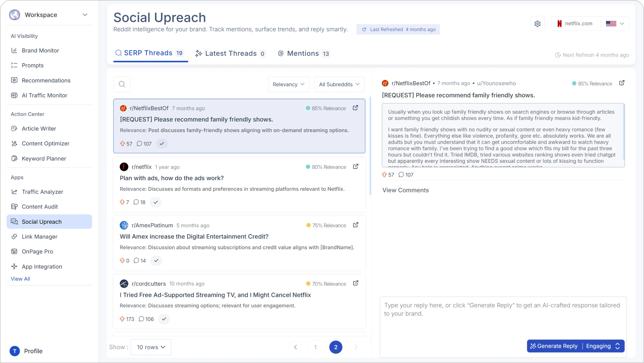This screenshot has height=363, width=644.
Task: Toggle checkmark on Plan with ads thread
Action: 156,202
